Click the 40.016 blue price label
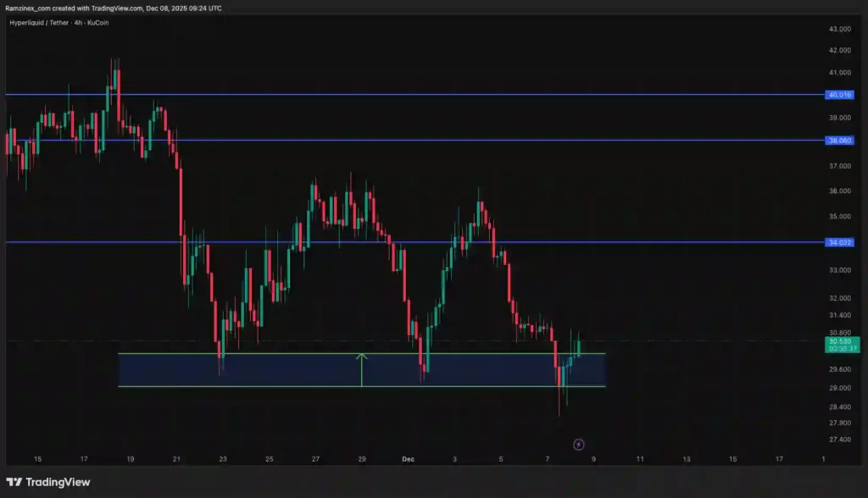This screenshot has height=498, width=868. tap(840, 95)
